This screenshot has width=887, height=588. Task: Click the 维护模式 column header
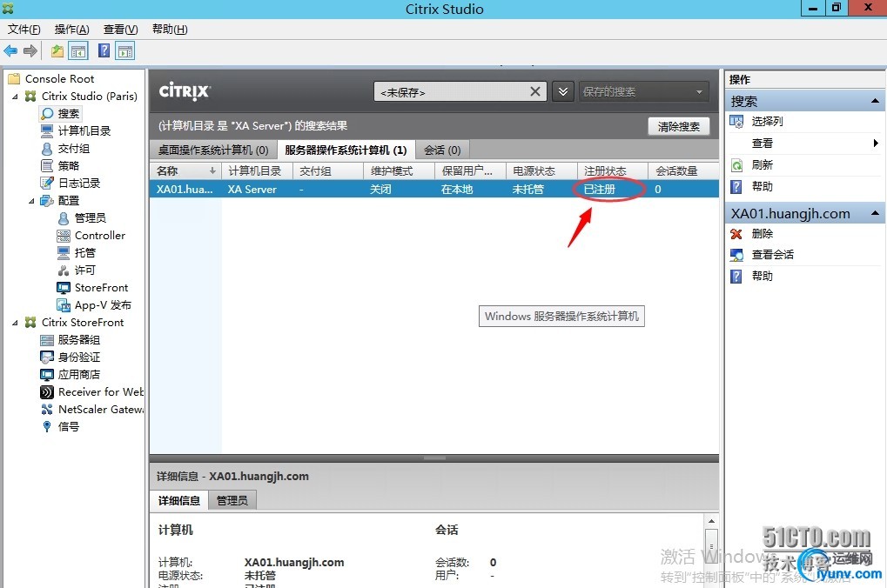[399, 170]
